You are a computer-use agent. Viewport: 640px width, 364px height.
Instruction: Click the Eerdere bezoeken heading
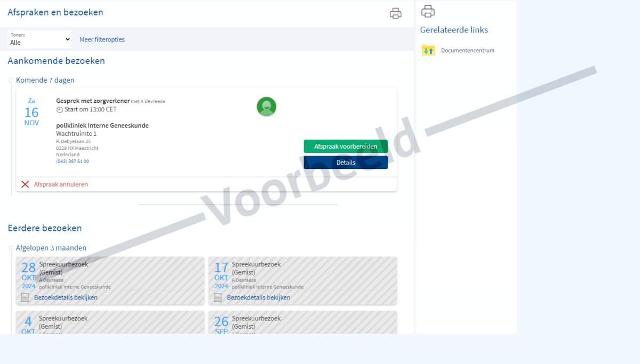tap(45, 228)
